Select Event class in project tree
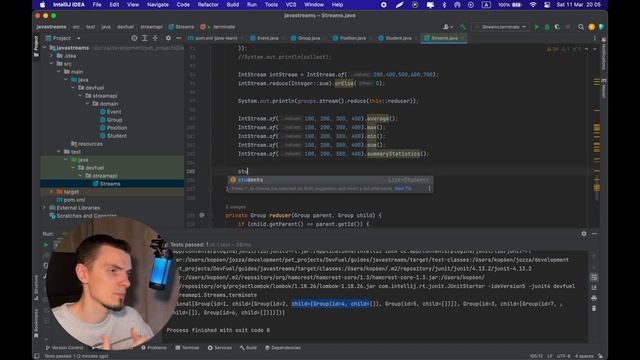This screenshot has width=640, height=360. (x=111, y=112)
